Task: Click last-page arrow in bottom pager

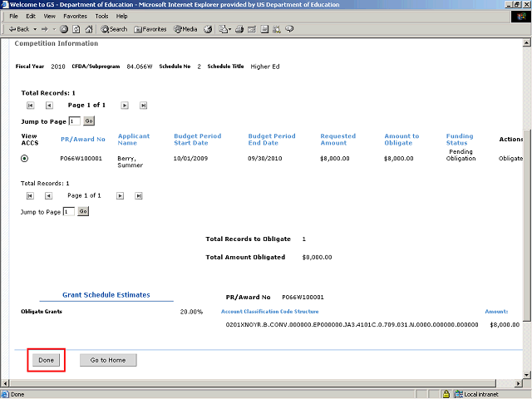Action: tap(139, 196)
